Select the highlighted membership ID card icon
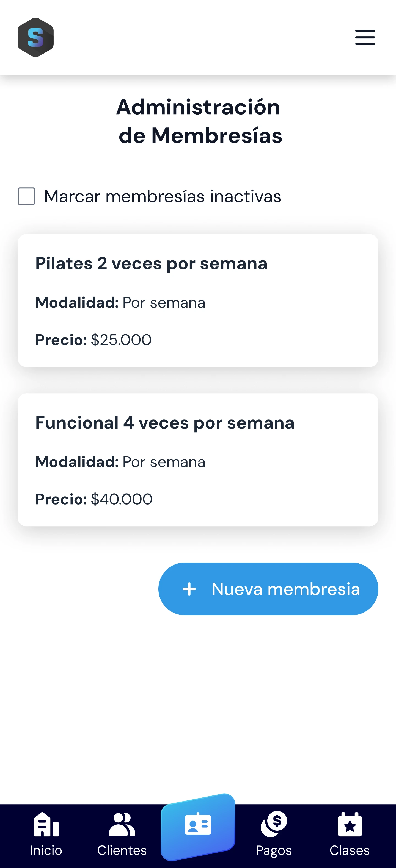396x868 pixels. (198, 825)
